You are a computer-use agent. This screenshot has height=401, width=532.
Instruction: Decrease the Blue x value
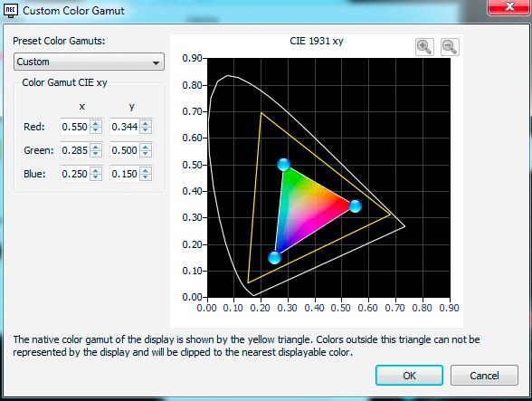tap(96, 177)
